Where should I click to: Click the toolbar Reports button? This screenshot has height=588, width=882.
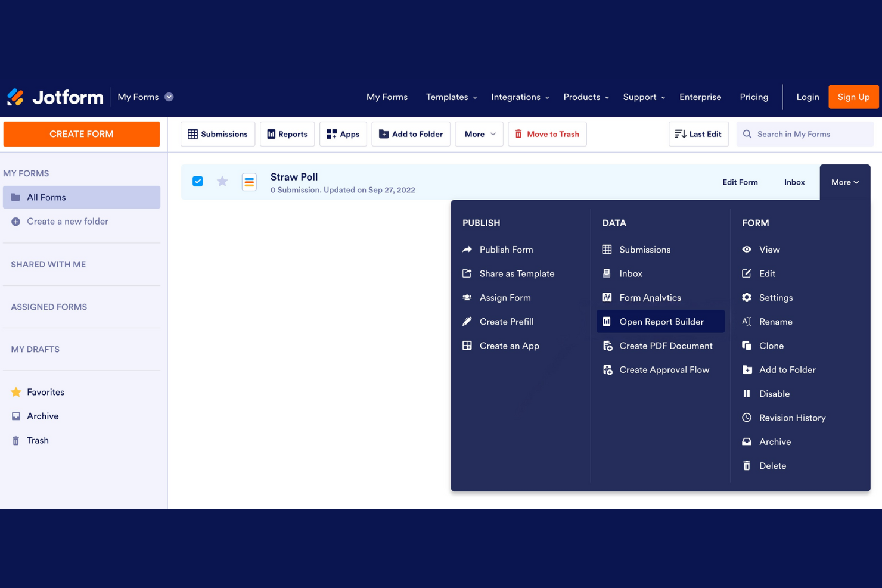pyautogui.click(x=287, y=134)
